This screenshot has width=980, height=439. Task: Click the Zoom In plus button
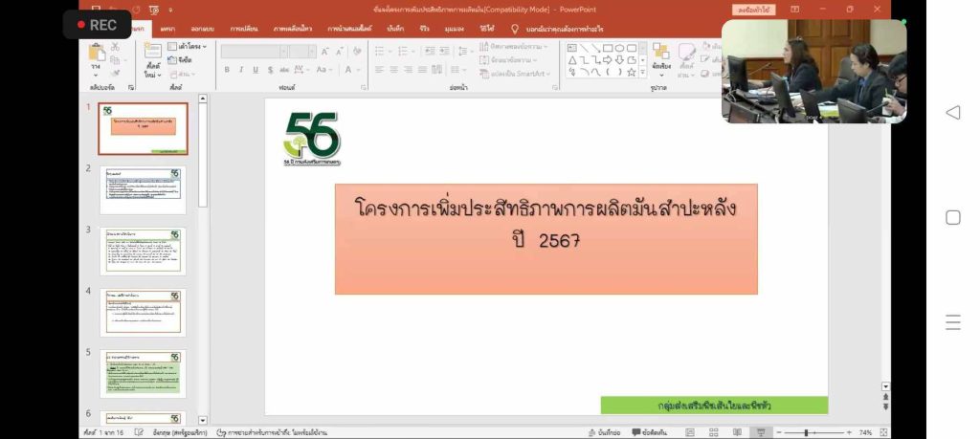(x=849, y=432)
